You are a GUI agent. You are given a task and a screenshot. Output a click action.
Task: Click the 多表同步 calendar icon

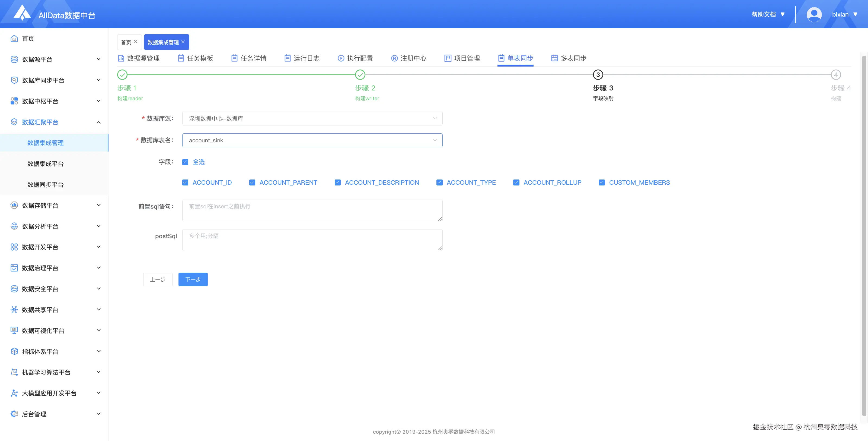554,58
